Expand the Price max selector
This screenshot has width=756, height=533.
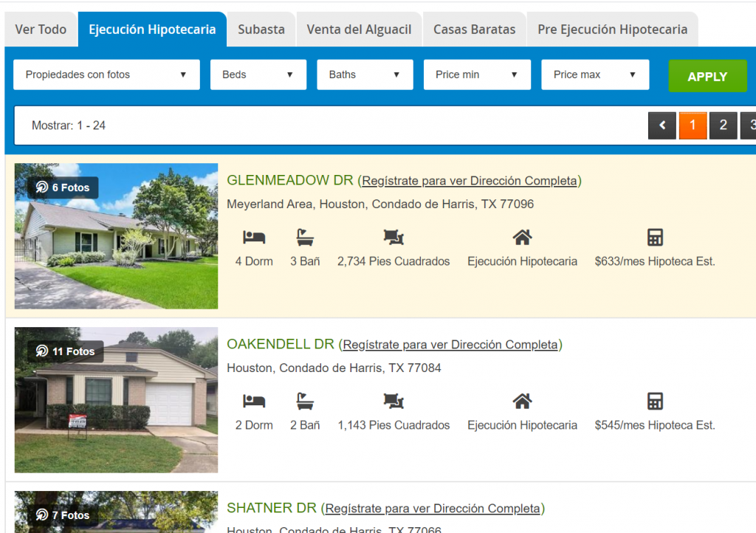pos(595,74)
